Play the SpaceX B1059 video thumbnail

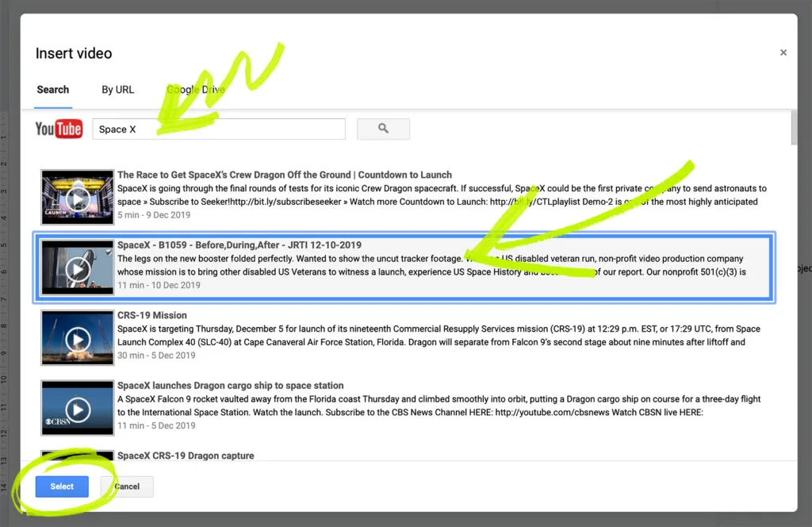click(77, 268)
